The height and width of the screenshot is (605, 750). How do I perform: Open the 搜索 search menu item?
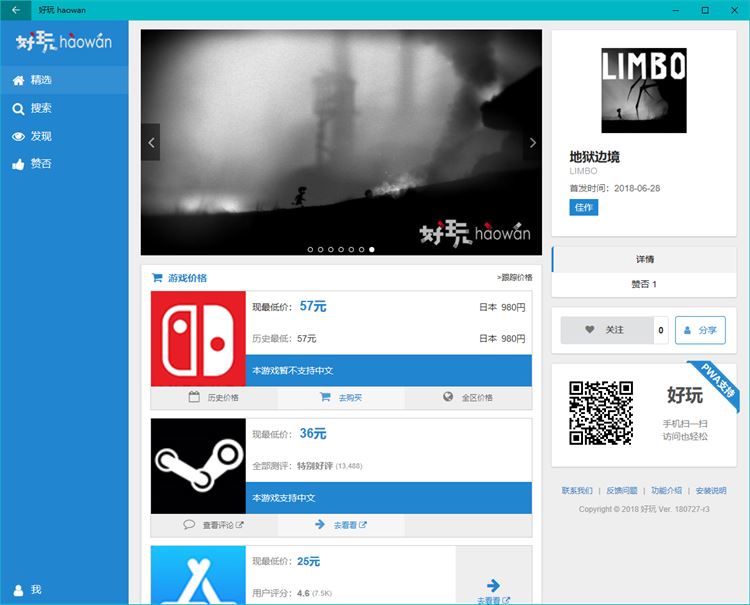64,109
